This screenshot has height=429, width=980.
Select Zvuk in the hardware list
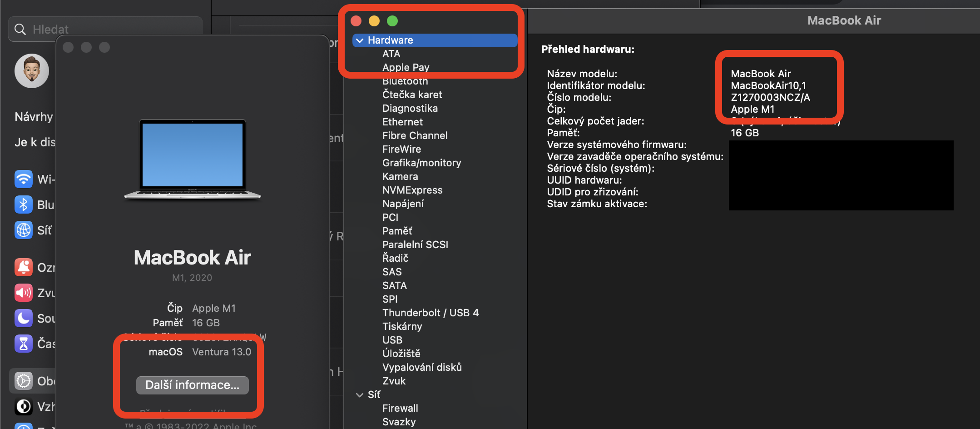(394, 381)
